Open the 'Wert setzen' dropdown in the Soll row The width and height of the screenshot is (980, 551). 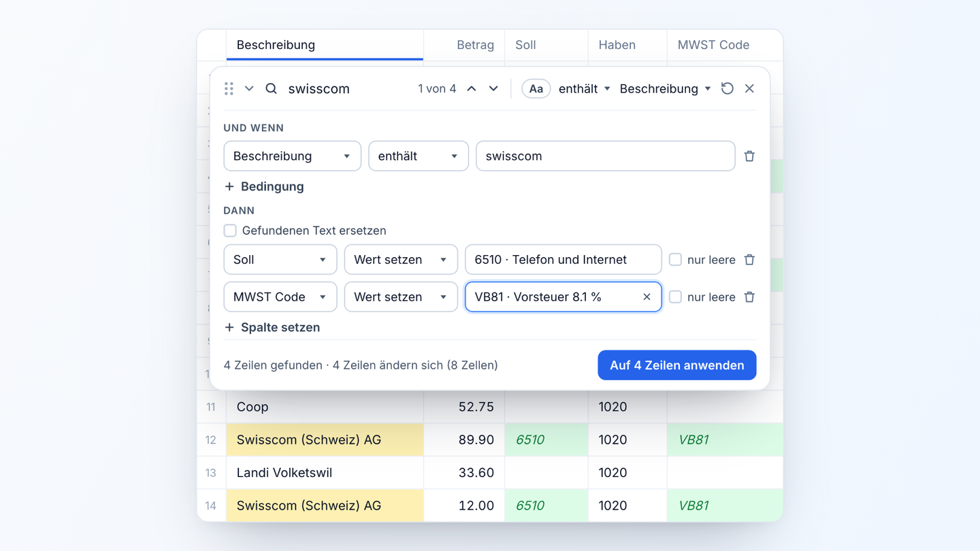401,259
